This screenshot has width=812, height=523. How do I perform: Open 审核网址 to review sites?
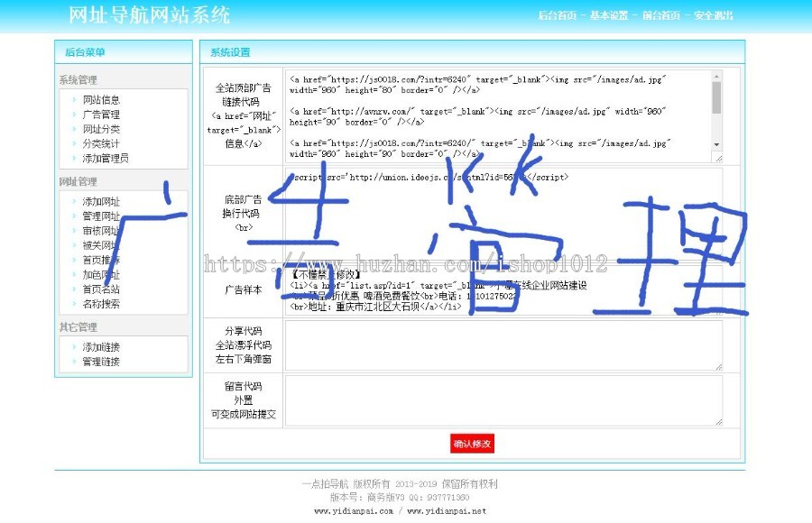pyautogui.click(x=101, y=231)
